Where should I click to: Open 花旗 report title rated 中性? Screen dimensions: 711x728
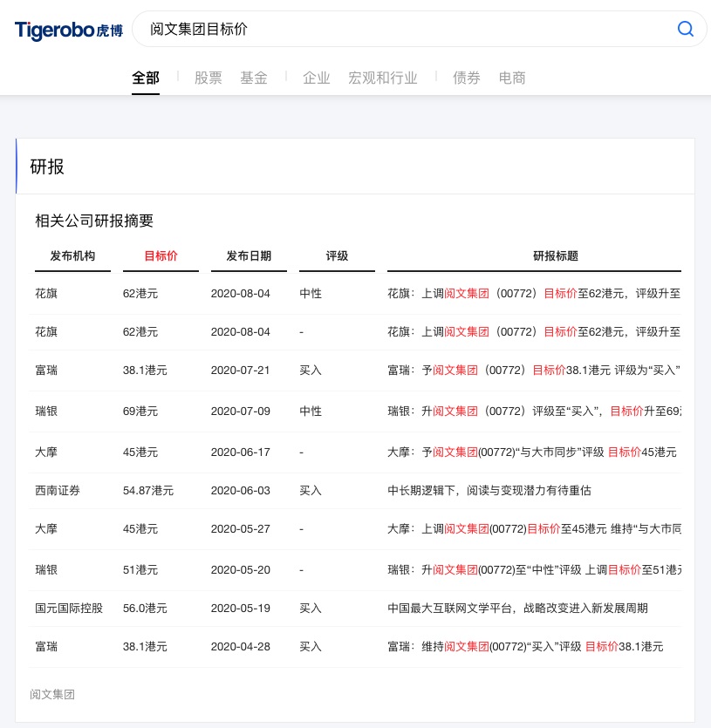(534, 294)
